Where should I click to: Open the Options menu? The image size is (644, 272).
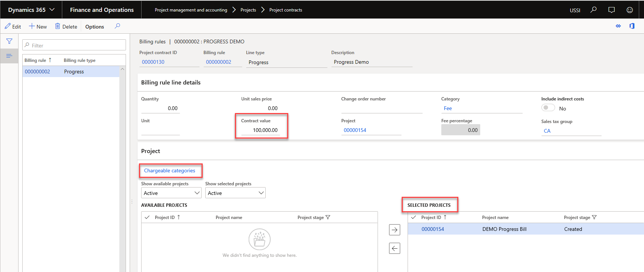[x=94, y=27]
